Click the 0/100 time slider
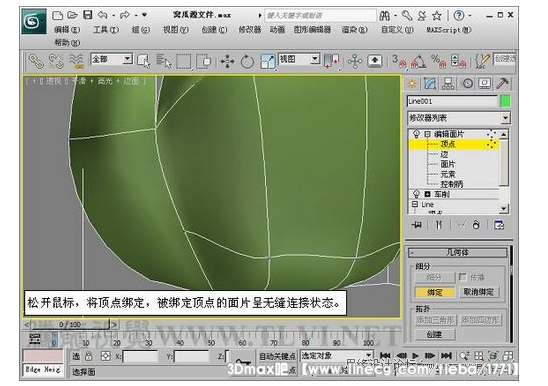 click(x=70, y=324)
